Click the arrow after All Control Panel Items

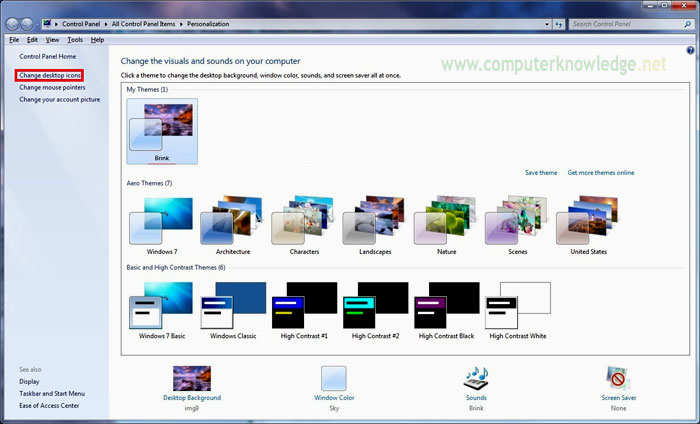pos(181,24)
